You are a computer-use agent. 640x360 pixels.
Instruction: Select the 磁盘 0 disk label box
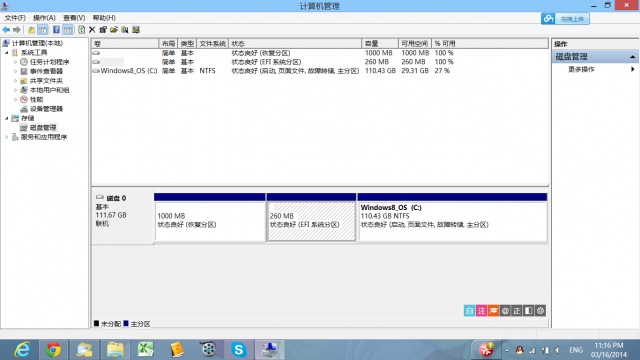coord(122,218)
